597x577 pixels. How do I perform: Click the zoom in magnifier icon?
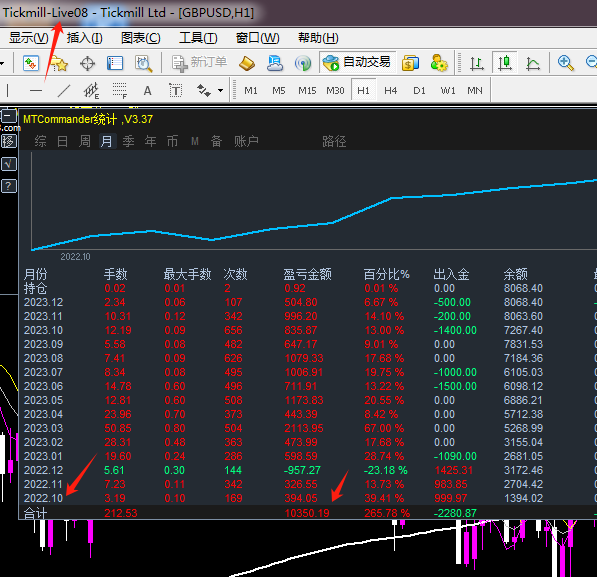tap(565, 63)
